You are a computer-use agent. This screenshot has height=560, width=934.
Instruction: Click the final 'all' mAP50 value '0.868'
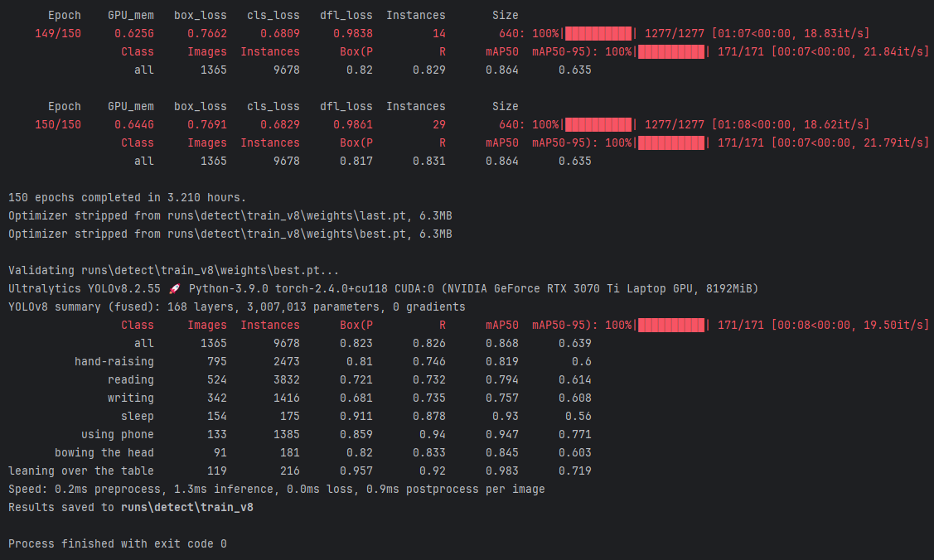(x=502, y=344)
